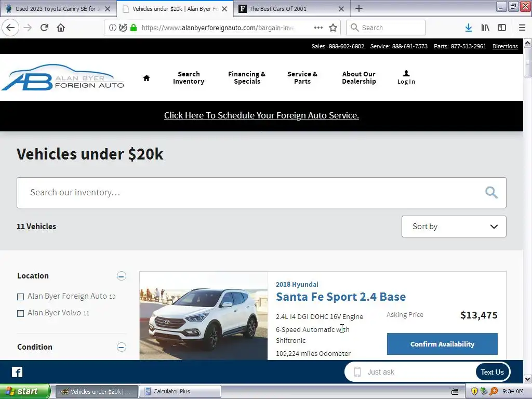
Task: Close the Vehicles under $20k tab
Action: (x=224, y=9)
